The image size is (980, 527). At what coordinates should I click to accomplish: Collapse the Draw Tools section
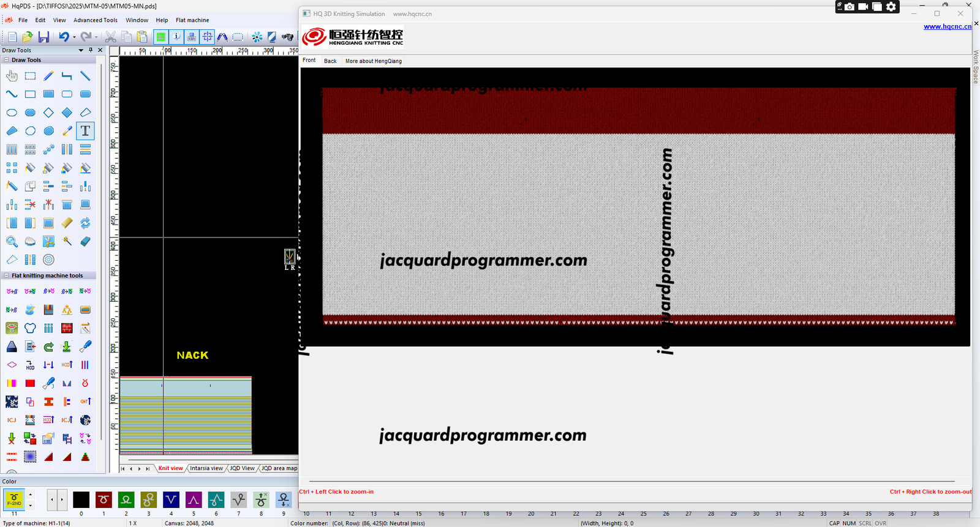(6, 60)
